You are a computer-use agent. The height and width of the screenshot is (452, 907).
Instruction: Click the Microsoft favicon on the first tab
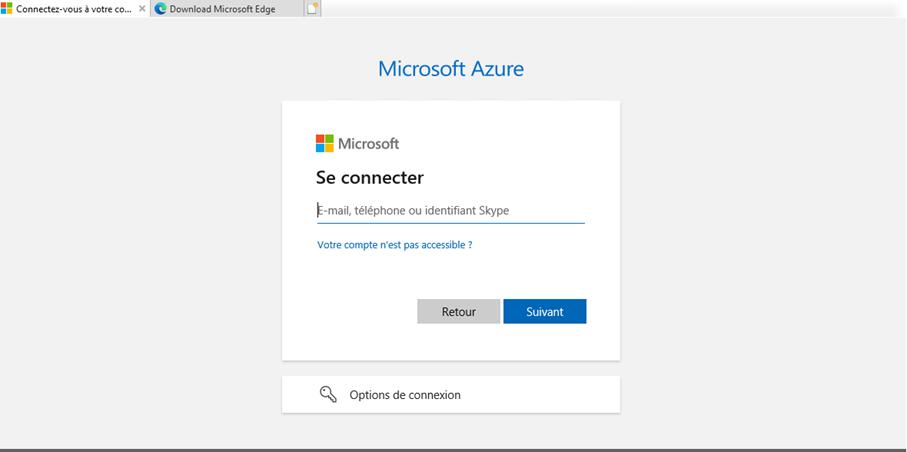click(6, 9)
